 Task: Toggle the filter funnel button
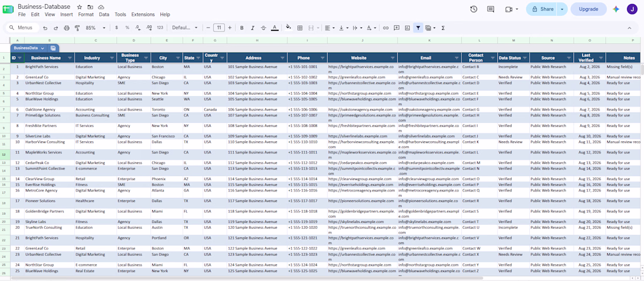click(418, 28)
